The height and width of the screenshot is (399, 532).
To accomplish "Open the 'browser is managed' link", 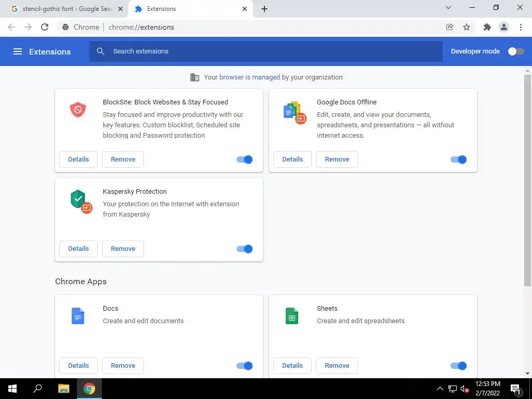I will (250, 77).
